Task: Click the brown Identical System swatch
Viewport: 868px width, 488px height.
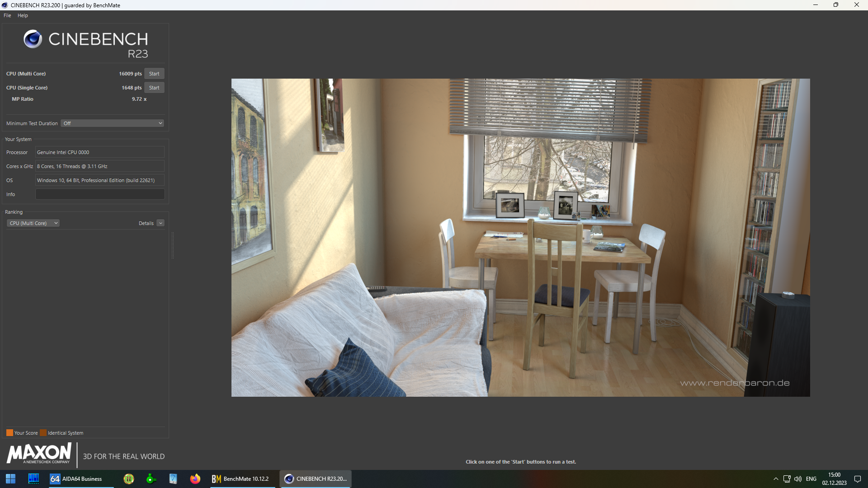Action: [x=43, y=433]
